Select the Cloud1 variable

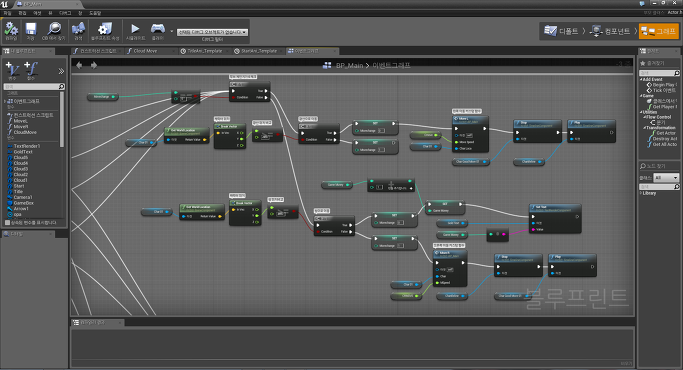tap(20, 180)
